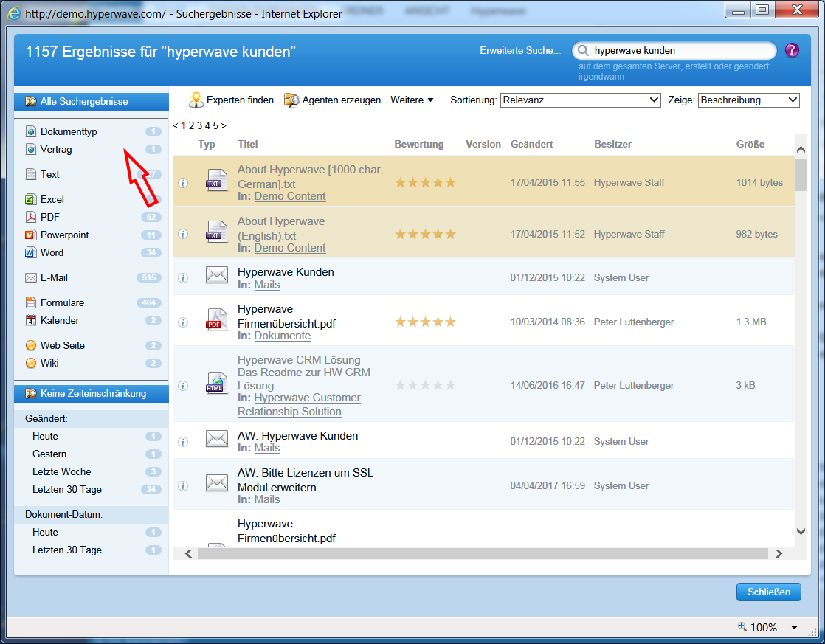Viewport: 825px width, 644px height.
Task: Open Mails link under Hyperwave Kunden
Action: pyautogui.click(x=267, y=285)
